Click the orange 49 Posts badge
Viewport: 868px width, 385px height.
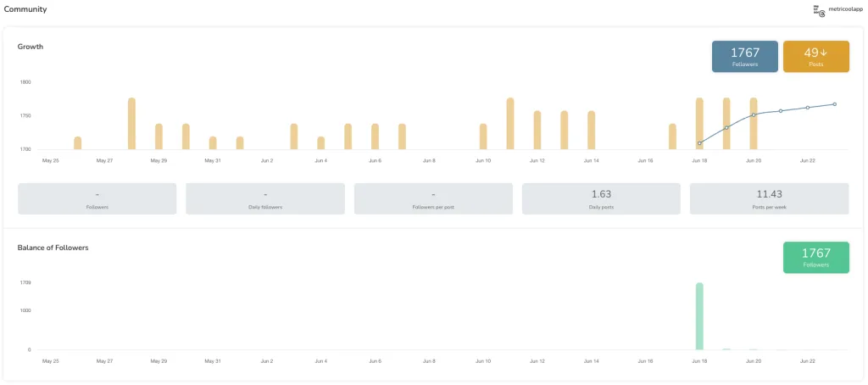[x=816, y=57]
